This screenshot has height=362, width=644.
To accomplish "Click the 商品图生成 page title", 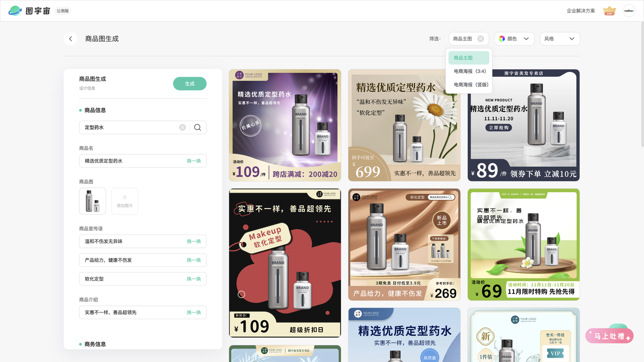I will coord(102,39).
